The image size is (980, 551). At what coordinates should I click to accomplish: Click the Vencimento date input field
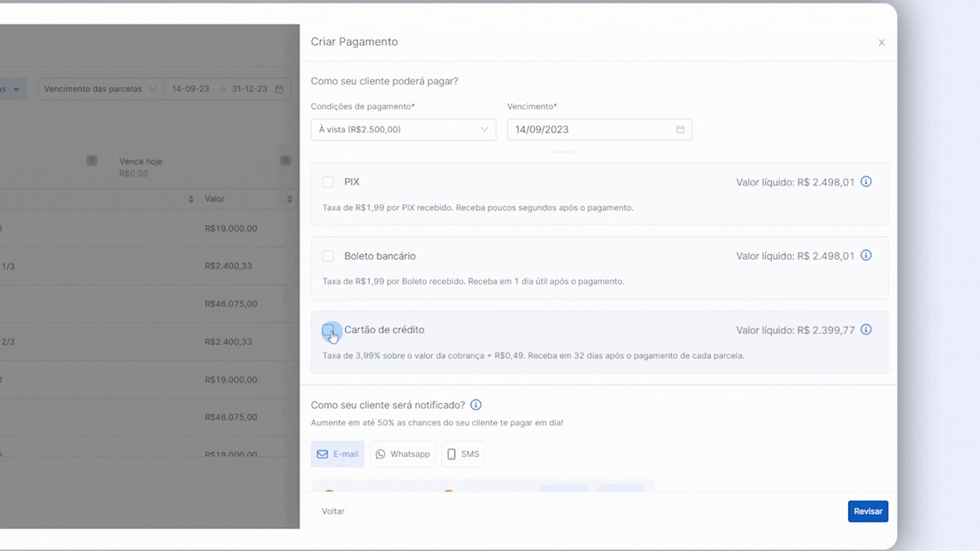pyautogui.click(x=587, y=130)
